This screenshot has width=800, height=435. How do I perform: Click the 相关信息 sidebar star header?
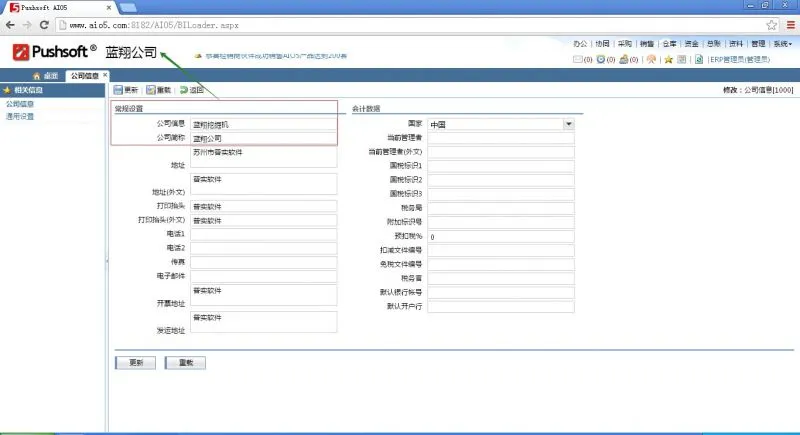point(53,90)
